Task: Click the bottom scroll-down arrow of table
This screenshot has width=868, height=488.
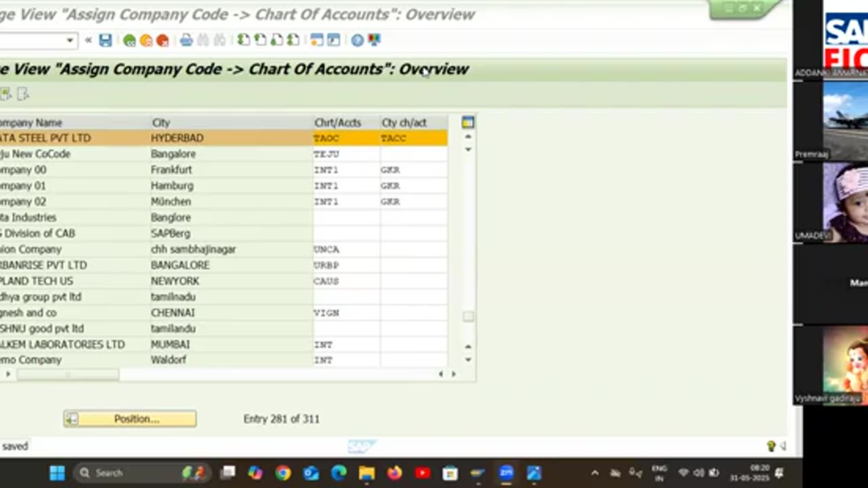Action: 468,360
